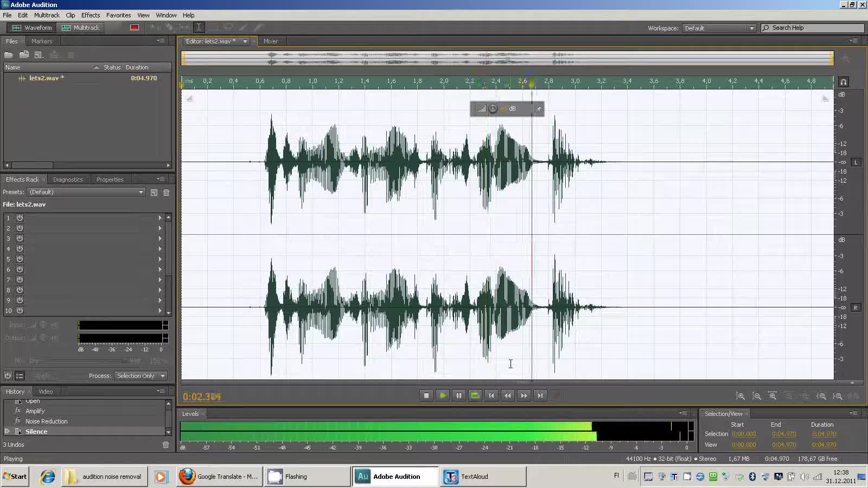Screen dimensions: 868x488
Task: Open file folder icon in Files panel
Action: [9, 55]
